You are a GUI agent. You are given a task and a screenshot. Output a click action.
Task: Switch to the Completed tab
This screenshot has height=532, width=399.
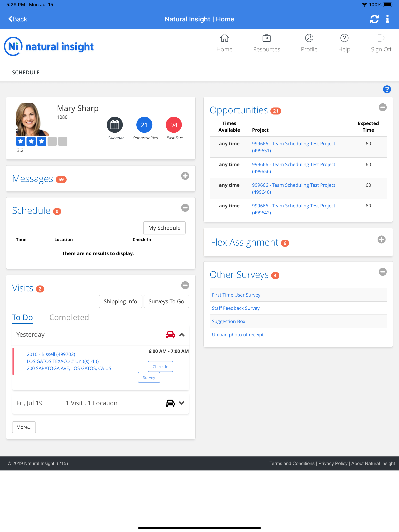tap(69, 317)
